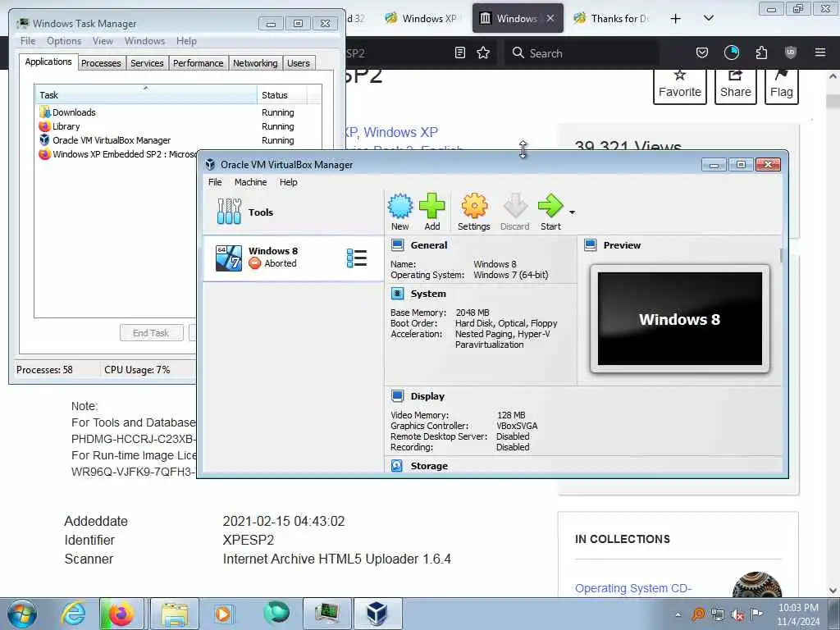Open the VirtualBox Help menu
The image size is (840, 630).
pyautogui.click(x=288, y=182)
